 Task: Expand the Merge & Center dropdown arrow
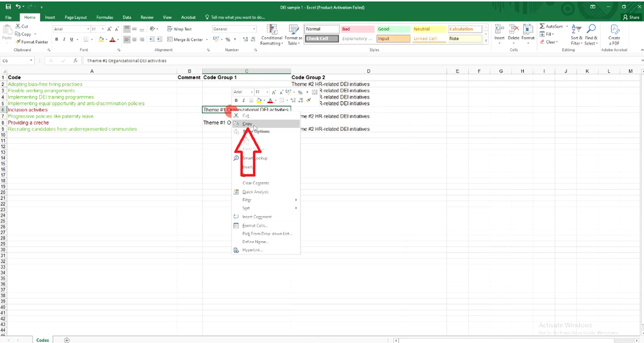[x=206, y=40]
